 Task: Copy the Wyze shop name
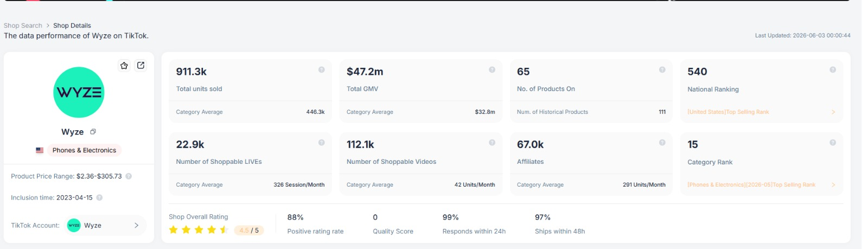pos(93,132)
